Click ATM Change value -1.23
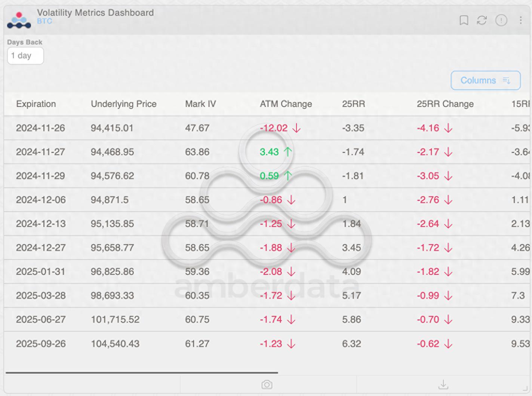 point(271,344)
